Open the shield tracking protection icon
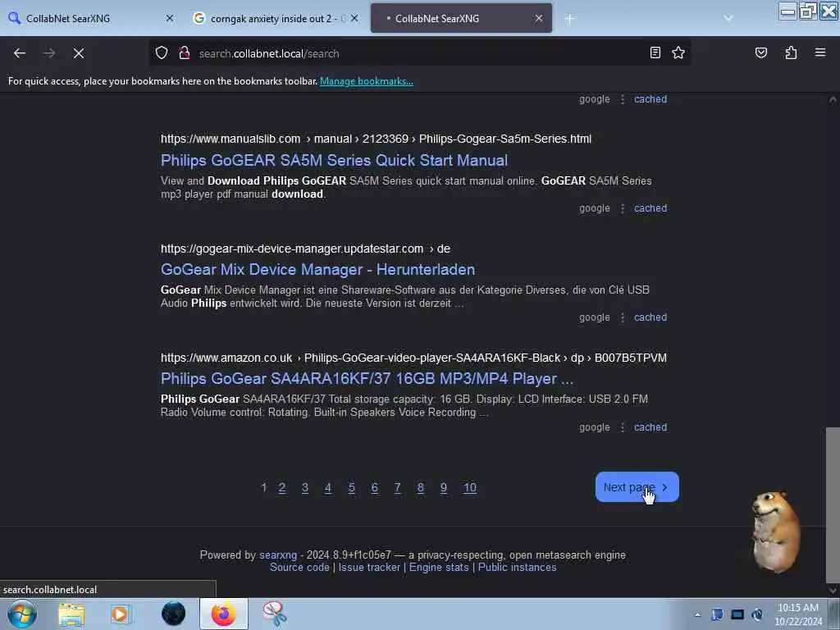The width and height of the screenshot is (840, 630). coord(162,53)
